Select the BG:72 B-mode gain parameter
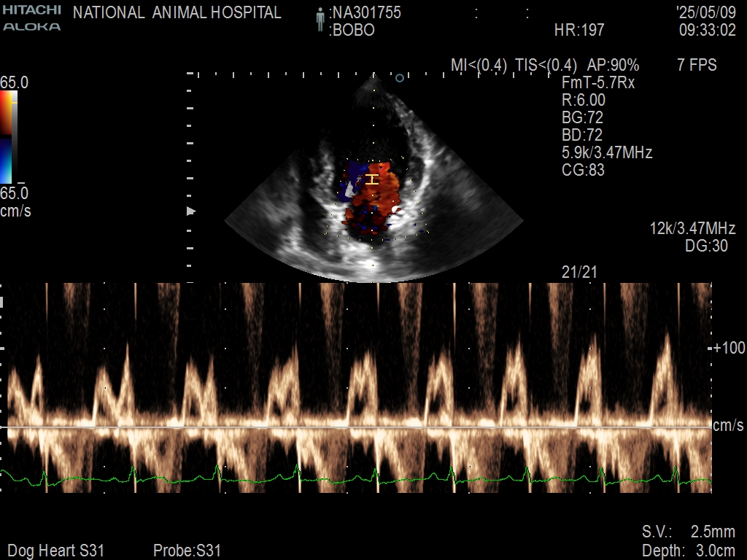The image size is (747, 560). click(x=582, y=117)
